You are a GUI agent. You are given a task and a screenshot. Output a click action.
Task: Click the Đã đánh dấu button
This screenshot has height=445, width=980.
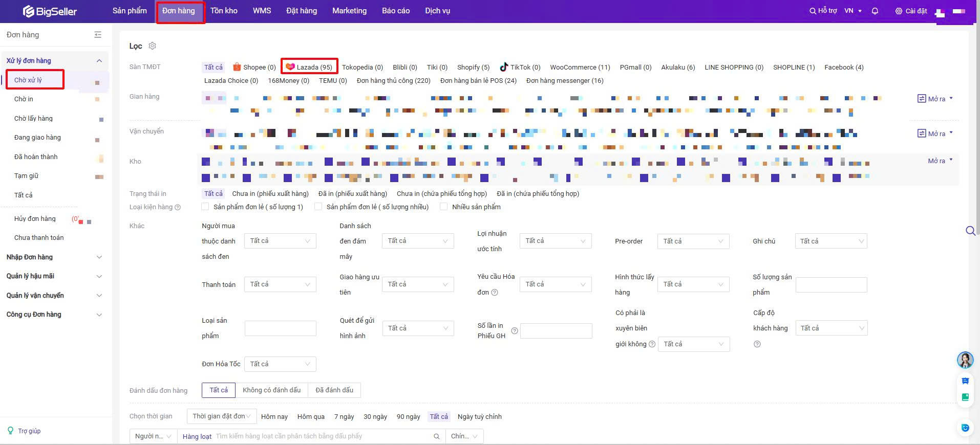(x=334, y=390)
